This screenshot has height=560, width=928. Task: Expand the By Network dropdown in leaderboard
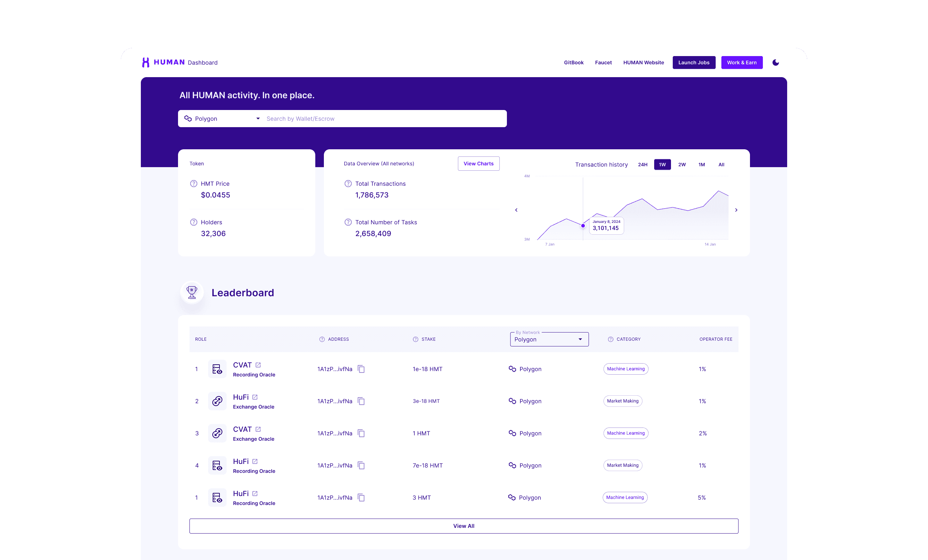(549, 339)
